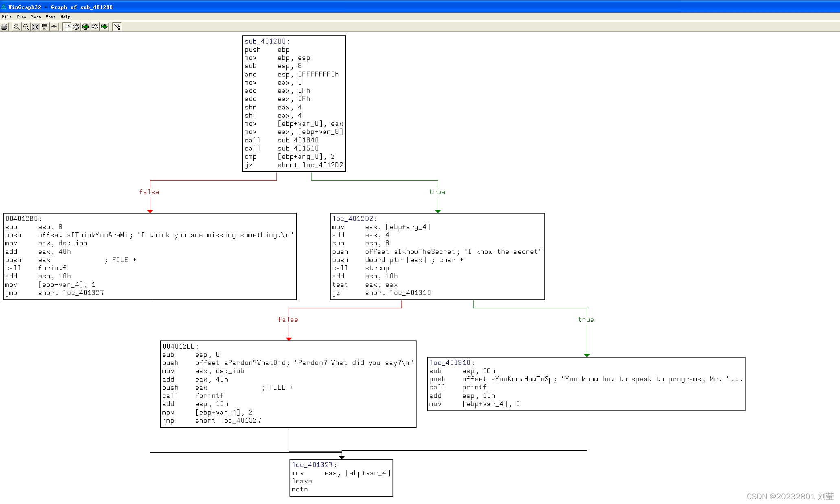The width and height of the screenshot is (840, 504).
Task: Click the 'true' edge label leading to loc_4012D2
Action: [437, 192]
